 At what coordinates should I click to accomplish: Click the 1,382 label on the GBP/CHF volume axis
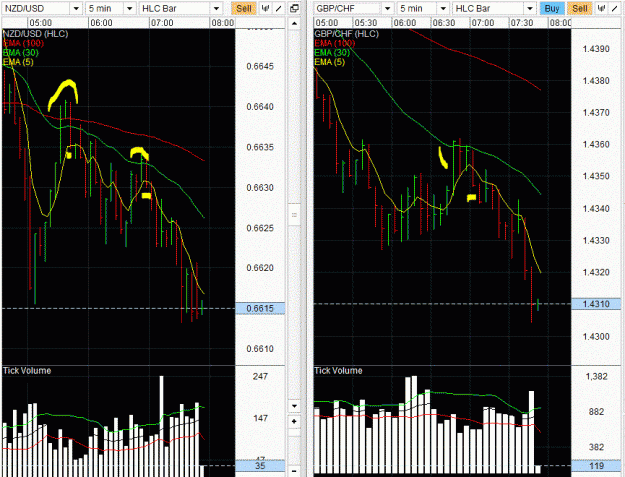click(596, 376)
